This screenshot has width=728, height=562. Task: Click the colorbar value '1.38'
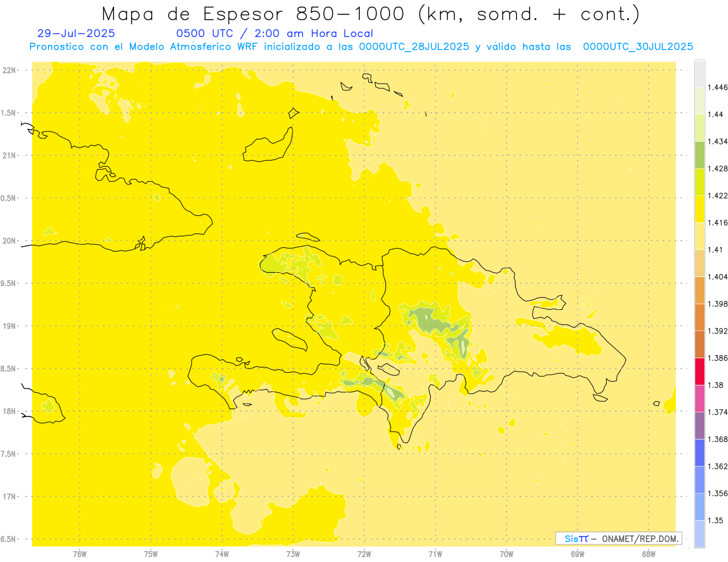click(716, 386)
